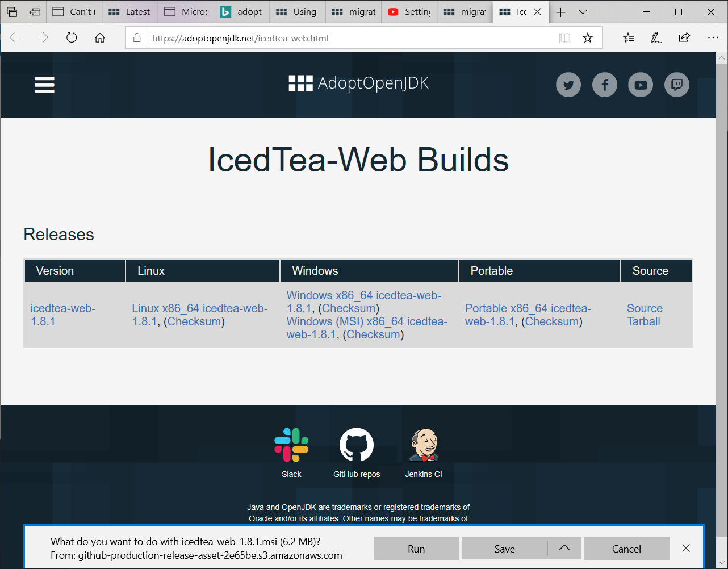Download the Source Tarball
Image resolution: width=728 pixels, height=569 pixels.
[x=645, y=315]
